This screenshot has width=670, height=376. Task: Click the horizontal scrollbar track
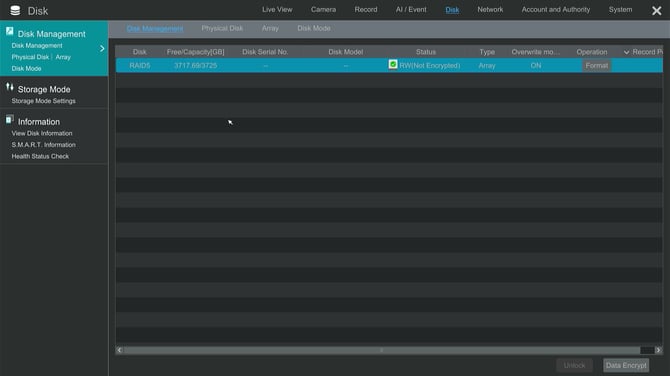coord(382,350)
